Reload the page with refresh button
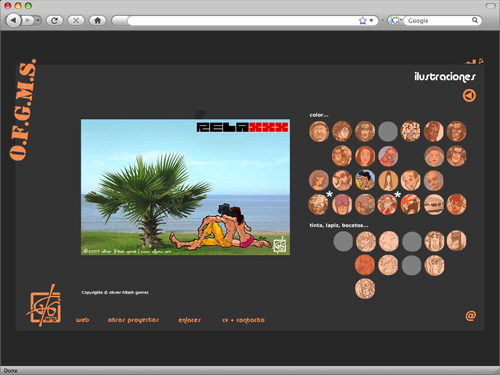This screenshot has height=375, width=500. pyautogui.click(x=55, y=21)
